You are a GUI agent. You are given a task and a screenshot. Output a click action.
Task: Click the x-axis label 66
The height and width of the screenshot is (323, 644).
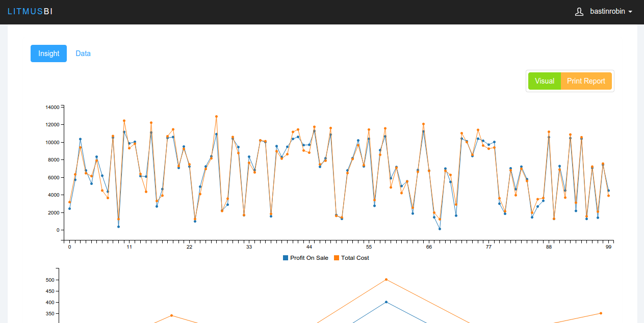pos(429,247)
